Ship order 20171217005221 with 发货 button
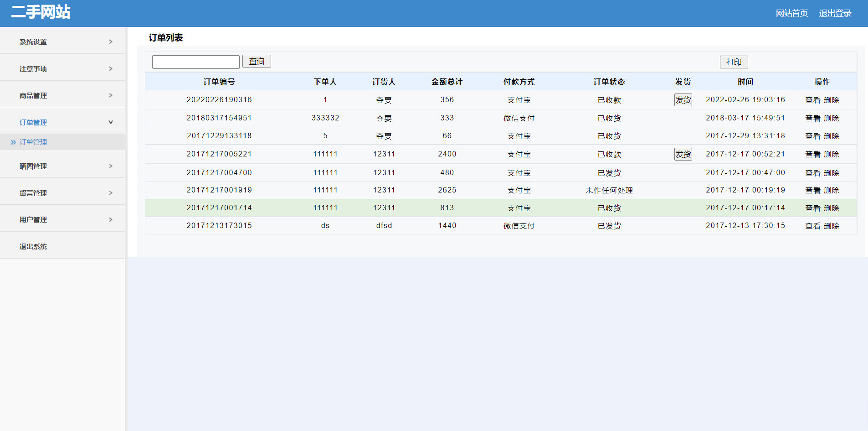This screenshot has height=431, width=868. click(683, 154)
